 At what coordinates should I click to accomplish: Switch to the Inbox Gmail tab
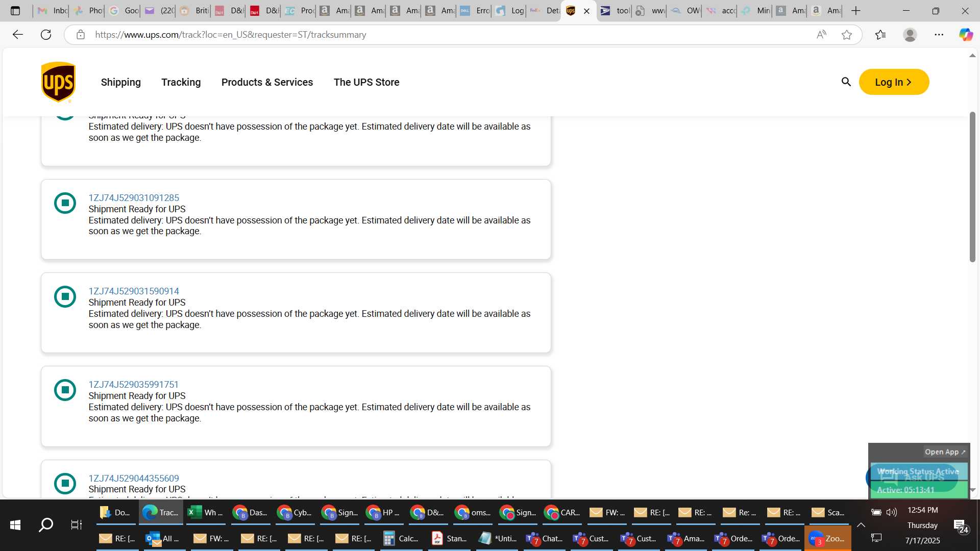click(x=52, y=11)
